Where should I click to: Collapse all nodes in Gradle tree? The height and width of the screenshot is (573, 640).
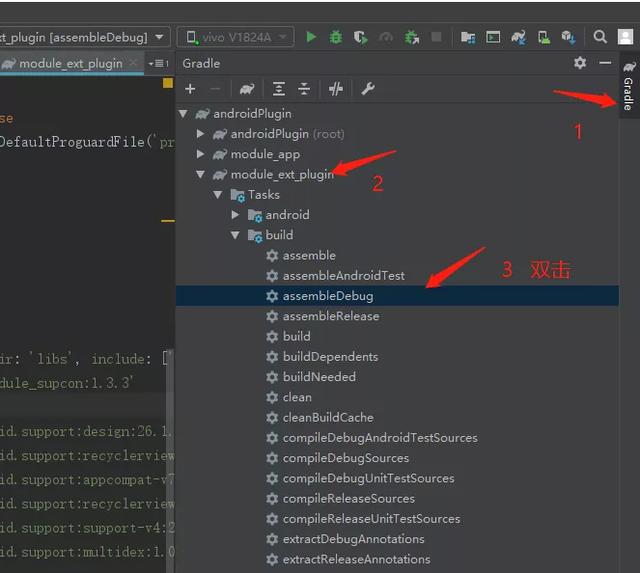pyautogui.click(x=304, y=89)
